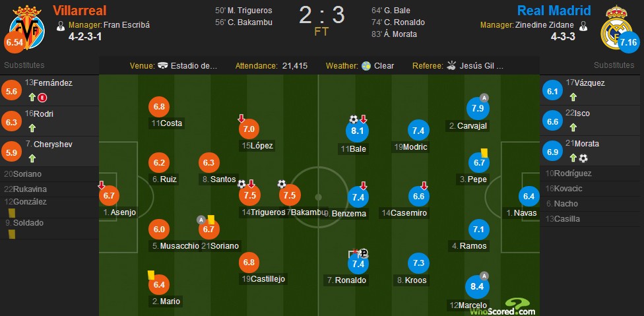The width and height of the screenshot is (644, 316).
Task: Click the weather icon next to Clear
Action: tap(366, 66)
